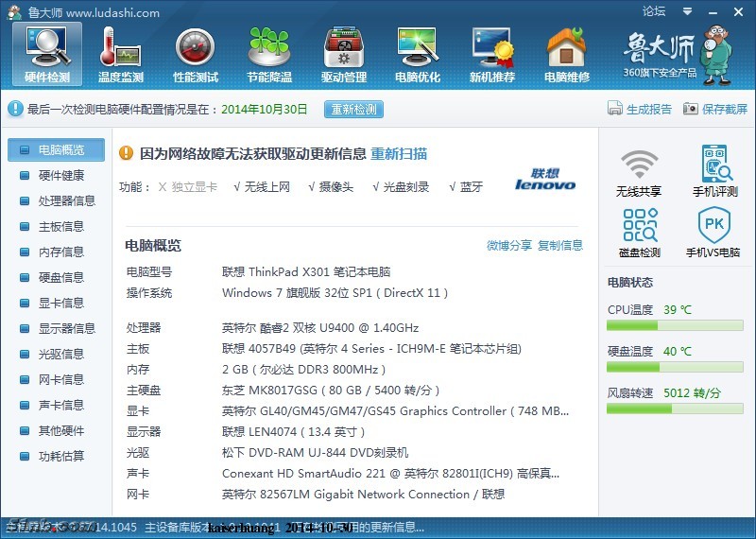The height and width of the screenshot is (539, 756).
Task: Select 处理器信息 in the sidebar
Action: pyautogui.click(x=66, y=200)
